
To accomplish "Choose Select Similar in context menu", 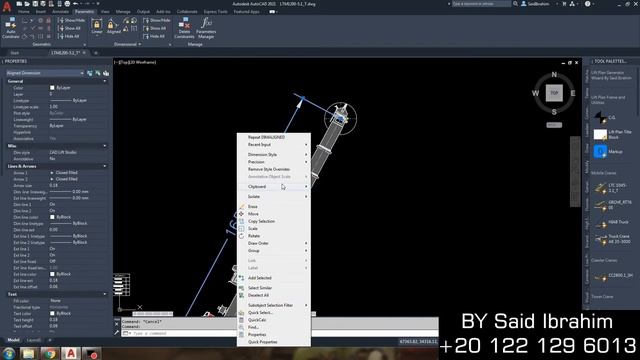I will [x=273, y=288].
